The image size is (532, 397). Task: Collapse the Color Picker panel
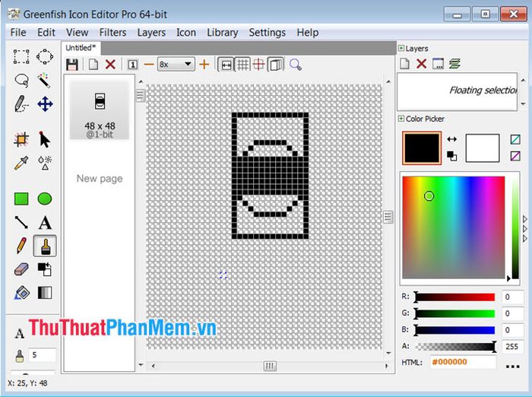(401, 119)
